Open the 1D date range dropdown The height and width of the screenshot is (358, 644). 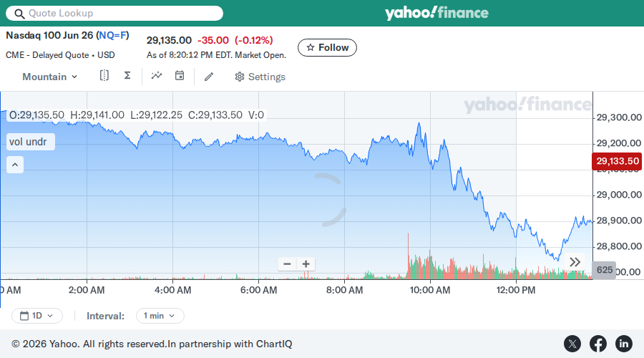(x=37, y=316)
